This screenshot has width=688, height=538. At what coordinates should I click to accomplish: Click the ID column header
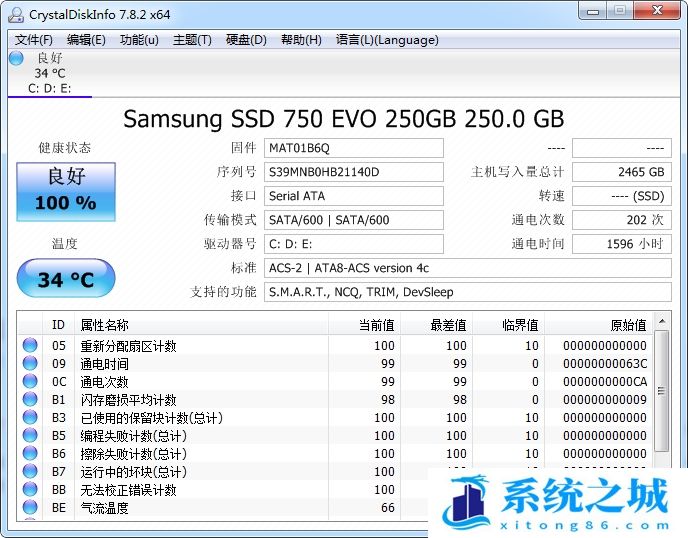coord(58,325)
